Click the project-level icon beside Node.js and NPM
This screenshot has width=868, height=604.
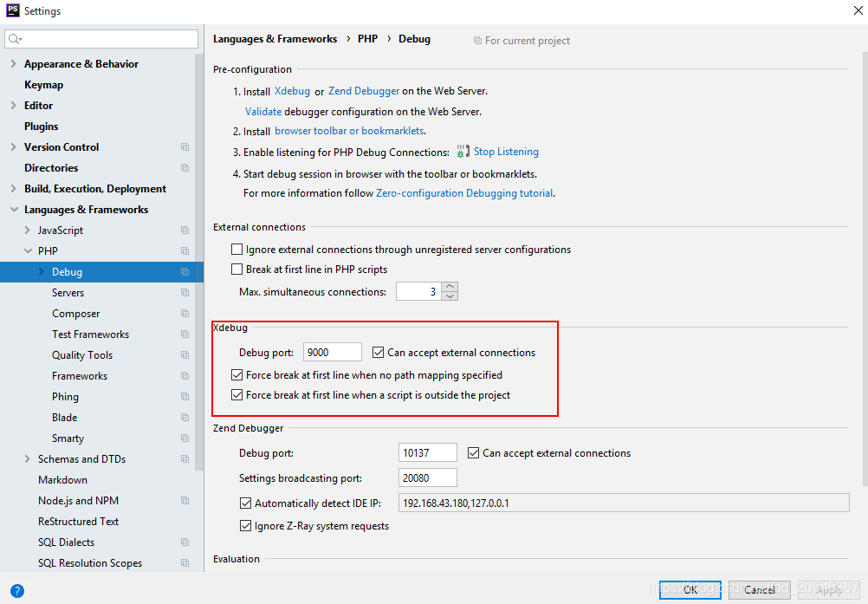185,501
